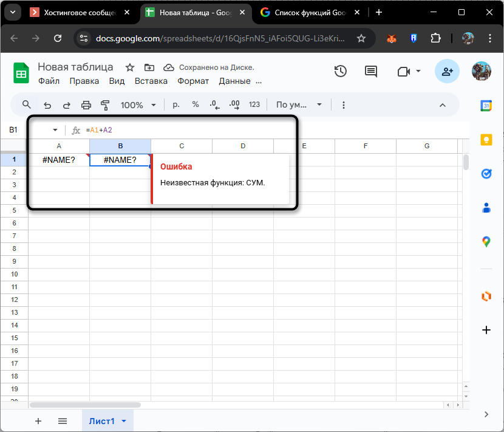The image size is (504, 432).
Task: Hide side panel chevron at bottom right
Action: click(486, 414)
